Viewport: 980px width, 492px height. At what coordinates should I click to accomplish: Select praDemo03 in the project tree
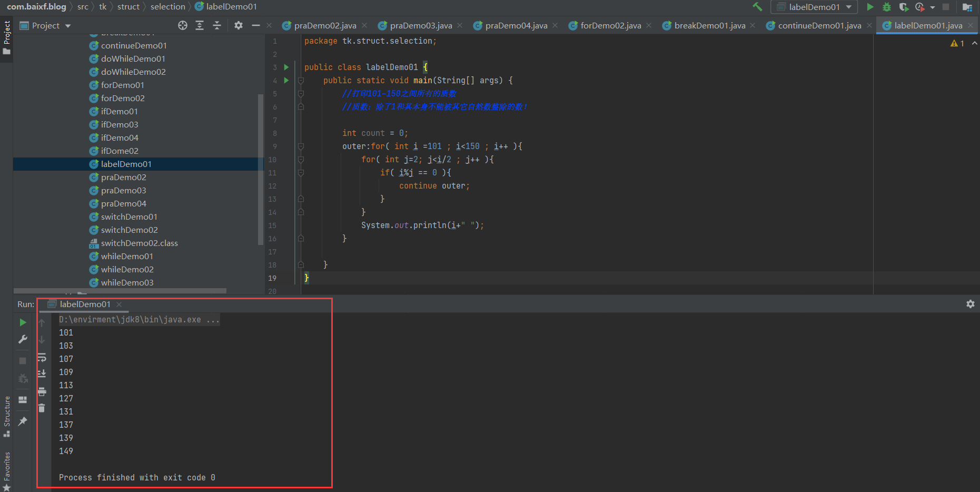coord(123,191)
